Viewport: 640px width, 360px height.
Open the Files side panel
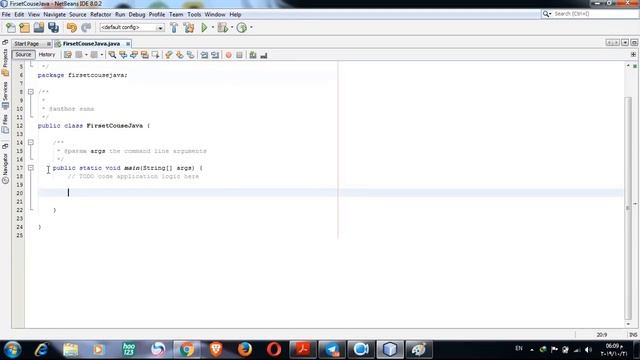pyautogui.click(x=5, y=124)
